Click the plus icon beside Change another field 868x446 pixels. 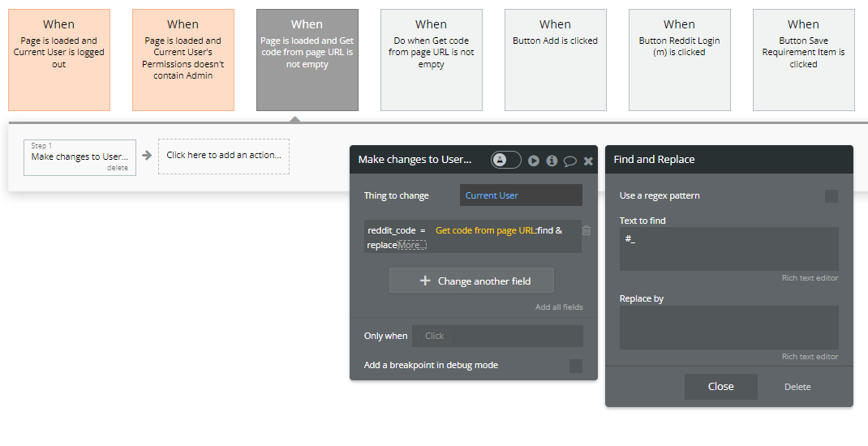click(425, 281)
